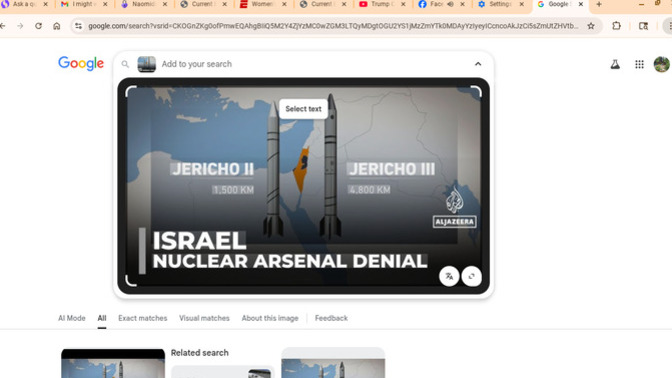Click the reset selection icon on image

click(x=471, y=276)
